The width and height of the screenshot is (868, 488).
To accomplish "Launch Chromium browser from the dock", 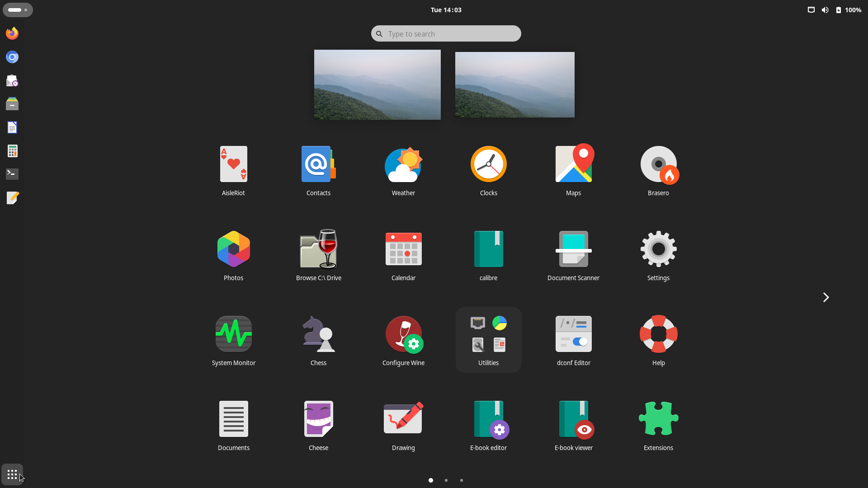I will tap(12, 57).
